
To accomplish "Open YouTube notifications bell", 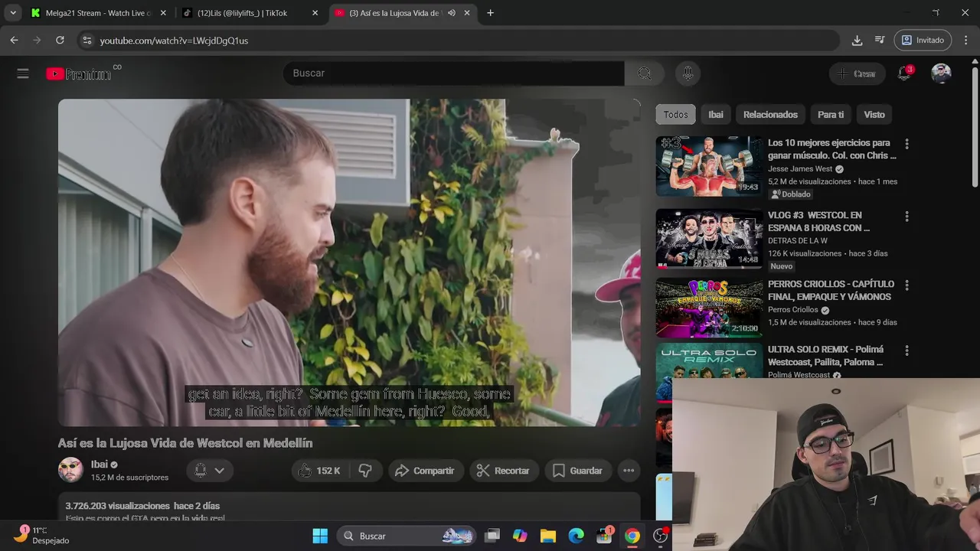I will pos(904,73).
